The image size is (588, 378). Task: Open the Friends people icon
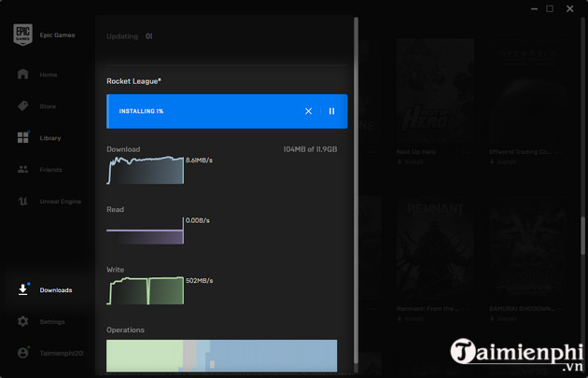point(23,169)
